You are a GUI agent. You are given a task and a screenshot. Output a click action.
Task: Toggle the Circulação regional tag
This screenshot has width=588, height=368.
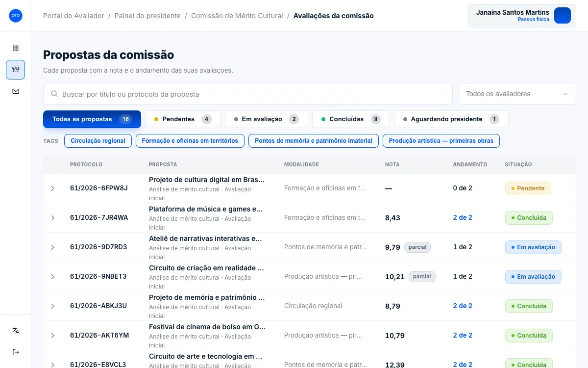(98, 141)
